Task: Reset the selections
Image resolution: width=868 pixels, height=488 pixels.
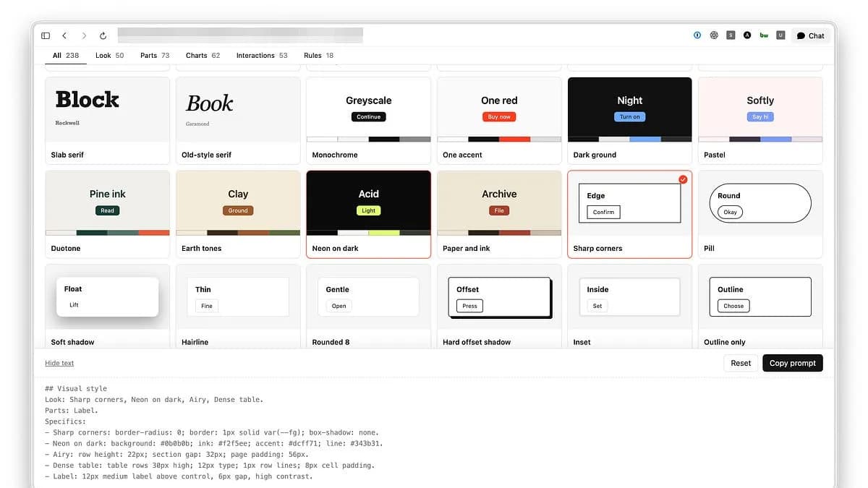Action: [741, 363]
